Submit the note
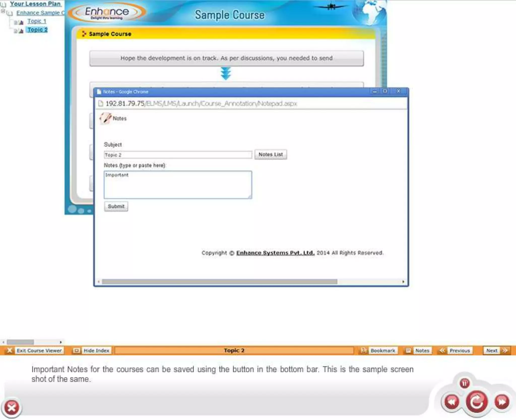Screen dimensions: 516x420 tap(116, 206)
